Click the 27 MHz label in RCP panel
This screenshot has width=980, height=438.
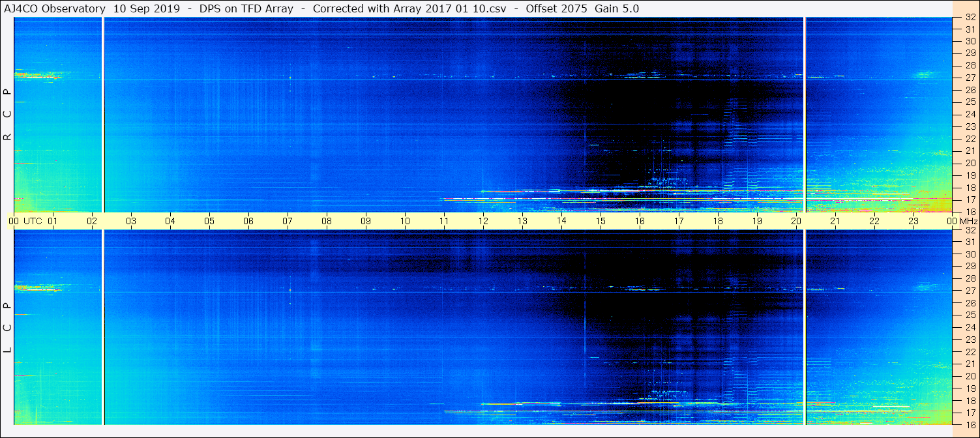(970, 78)
